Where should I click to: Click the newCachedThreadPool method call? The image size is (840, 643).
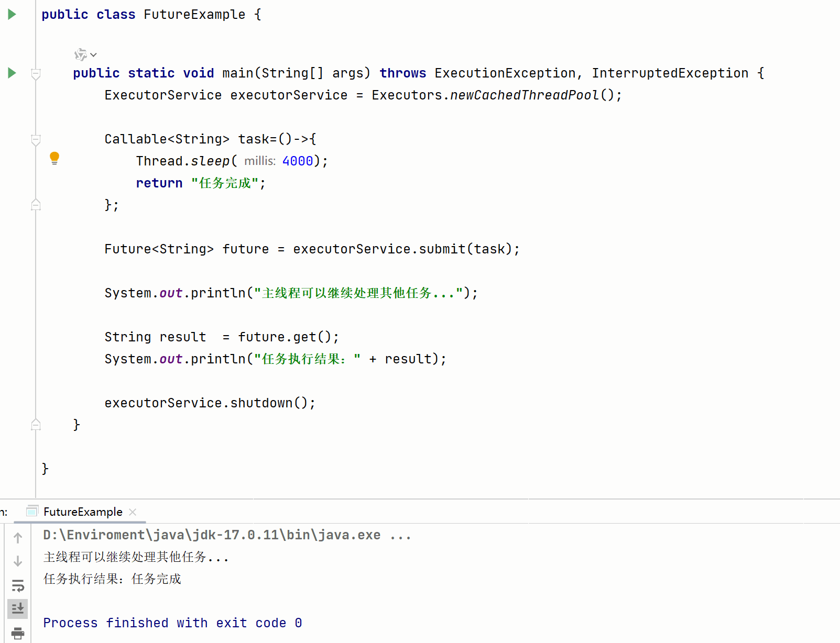(x=524, y=95)
